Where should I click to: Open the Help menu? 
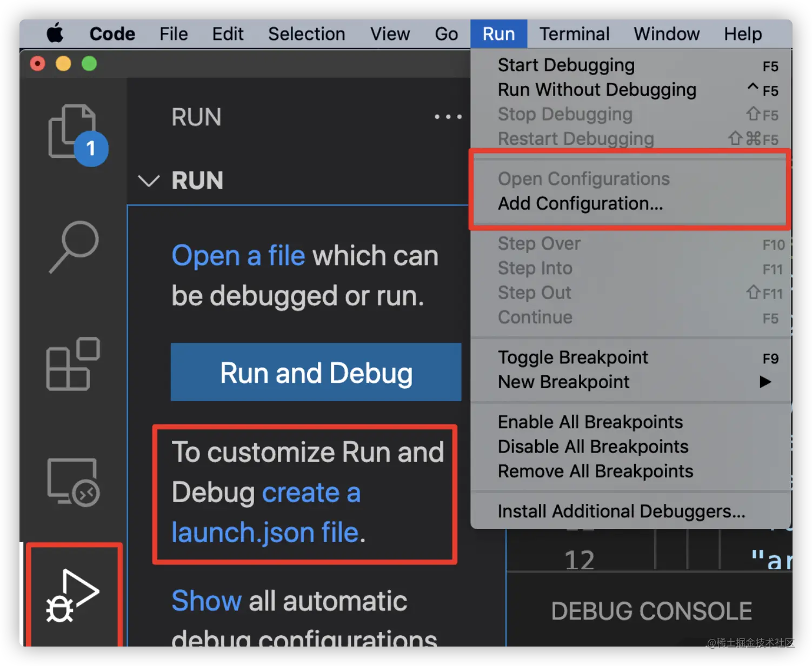pos(743,34)
